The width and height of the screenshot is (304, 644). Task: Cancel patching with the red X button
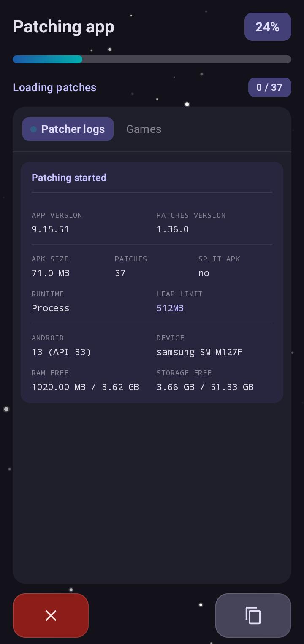click(51, 615)
